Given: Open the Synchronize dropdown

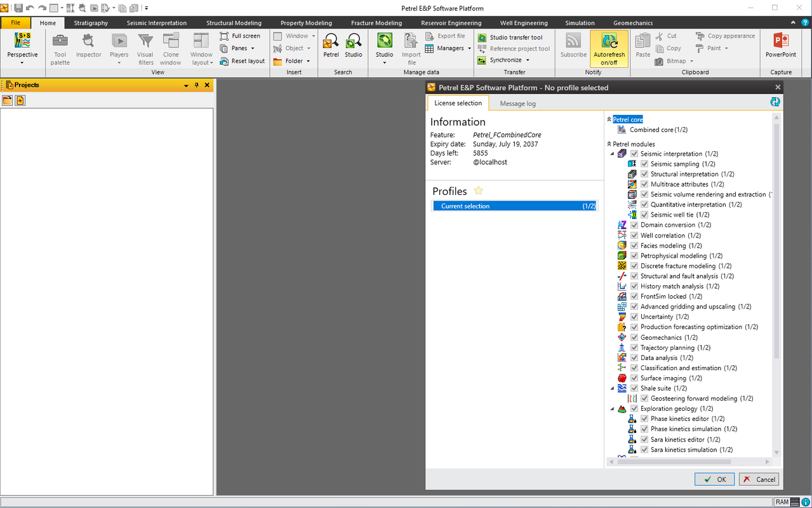Looking at the screenshot, I should pyautogui.click(x=503, y=60).
